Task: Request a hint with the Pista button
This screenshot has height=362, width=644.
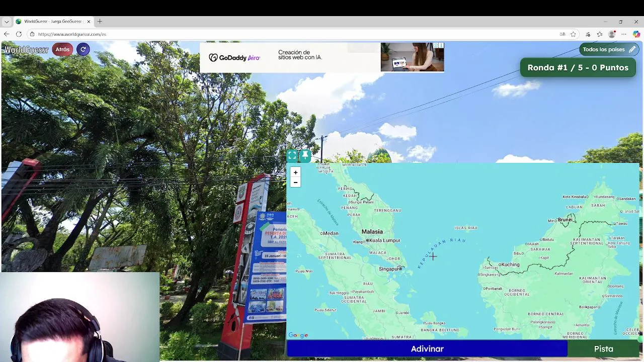Action: pos(604,349)
